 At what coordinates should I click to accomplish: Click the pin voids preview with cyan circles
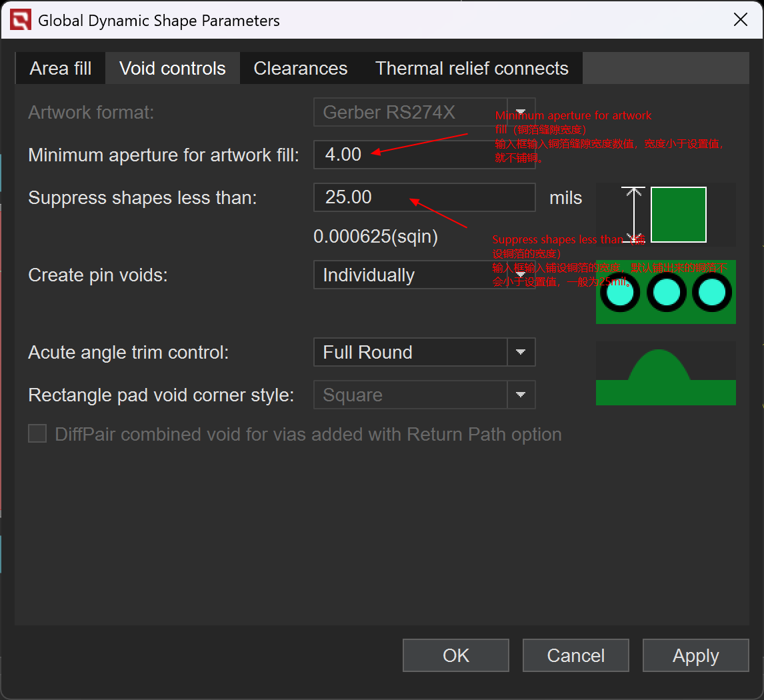pyautogui.click(x=665, y=292)
